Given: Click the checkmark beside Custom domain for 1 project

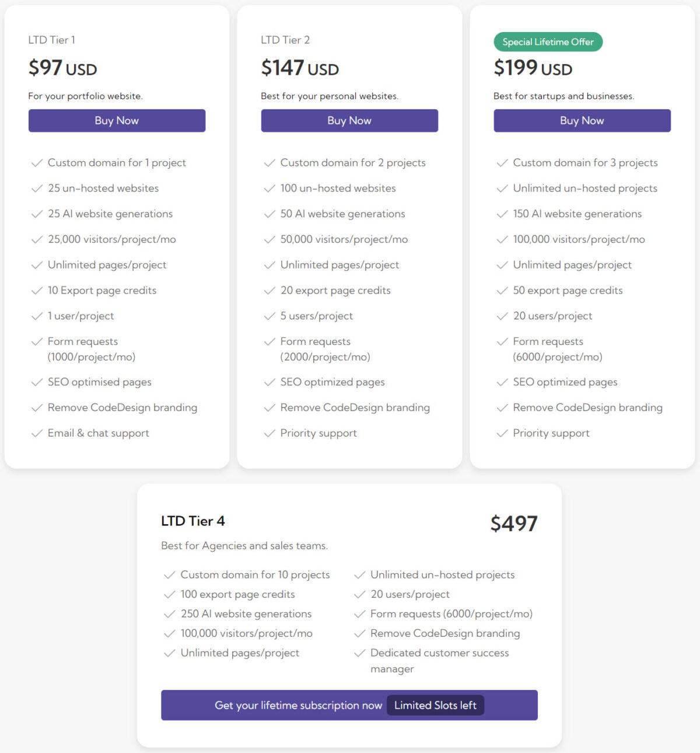Looking at the screenshot, I should point(37,163).
